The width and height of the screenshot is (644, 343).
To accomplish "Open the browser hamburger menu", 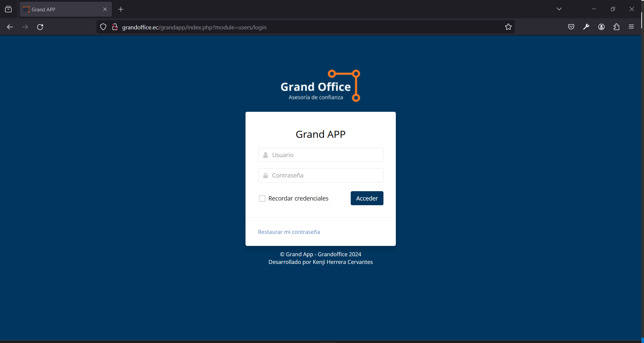I will tap(631, 27).
